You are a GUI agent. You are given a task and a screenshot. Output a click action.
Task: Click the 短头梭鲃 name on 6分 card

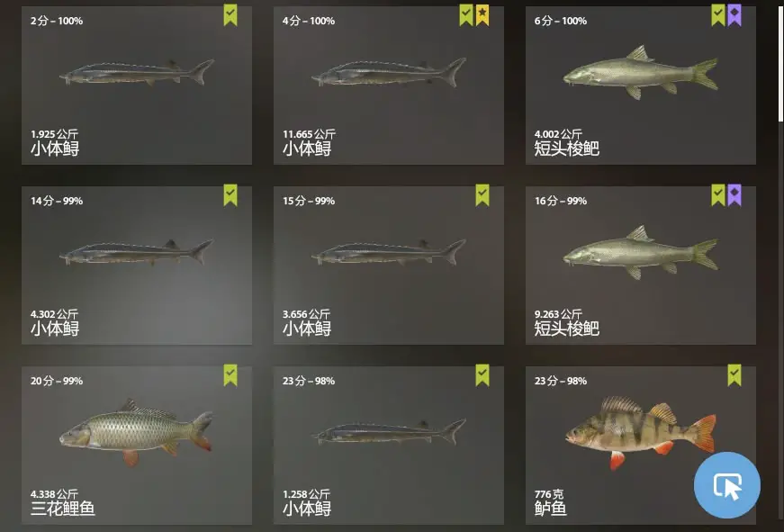567,149
